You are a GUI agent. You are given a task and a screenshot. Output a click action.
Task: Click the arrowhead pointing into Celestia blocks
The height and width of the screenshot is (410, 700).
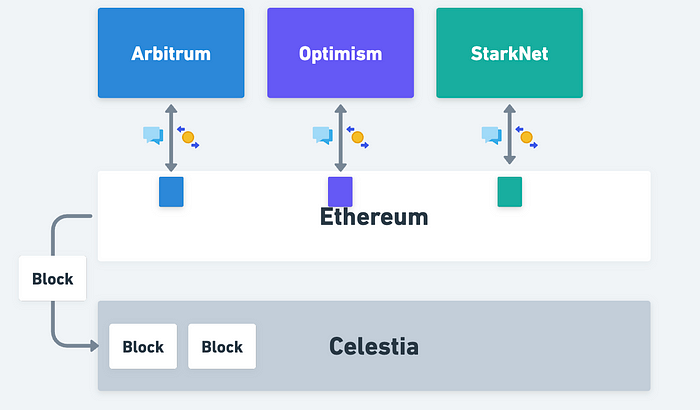click(94, 345)
